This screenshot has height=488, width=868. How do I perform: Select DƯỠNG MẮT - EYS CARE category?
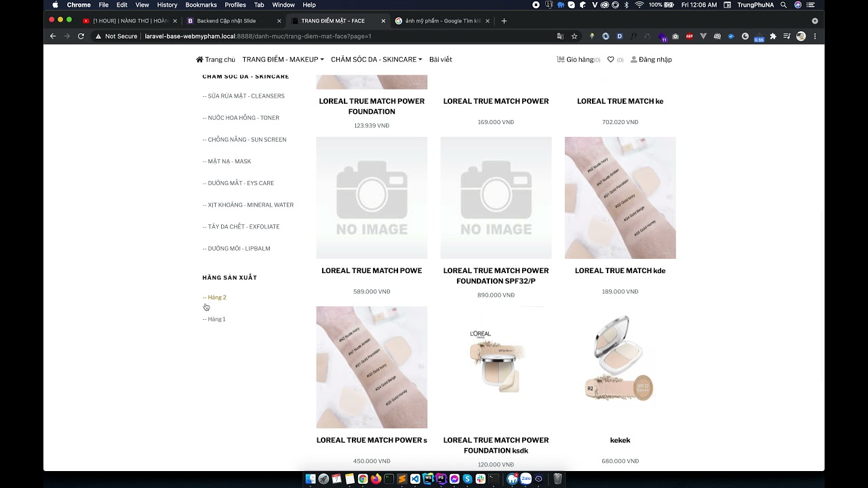click(x=238, y=183)
